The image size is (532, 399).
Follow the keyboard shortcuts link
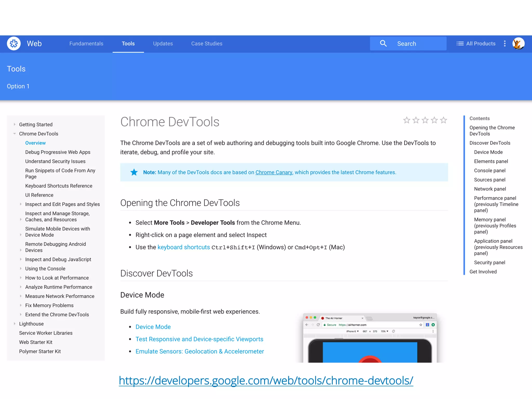(184, 247)
